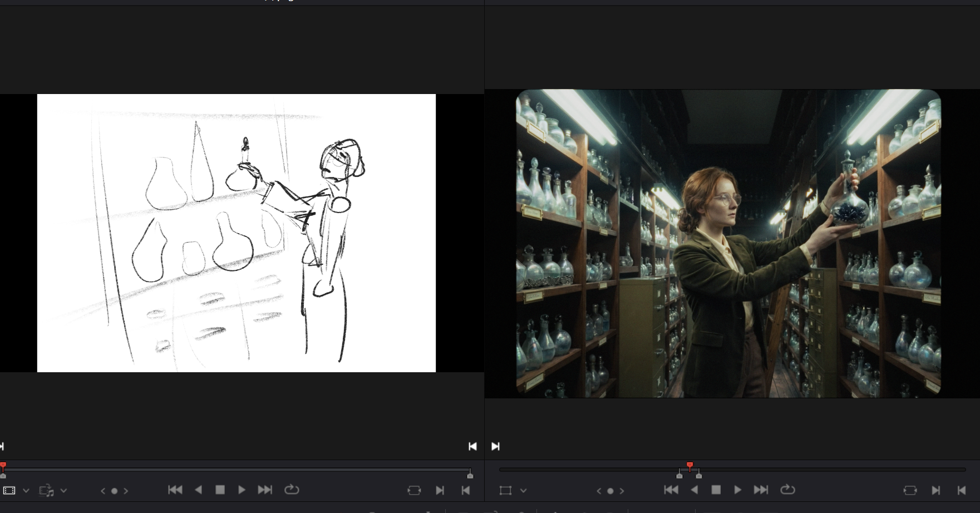980x513 pixels.
Task: Click the red playhead on timeline viewer scrubber
Action: (x=690, y=465)
